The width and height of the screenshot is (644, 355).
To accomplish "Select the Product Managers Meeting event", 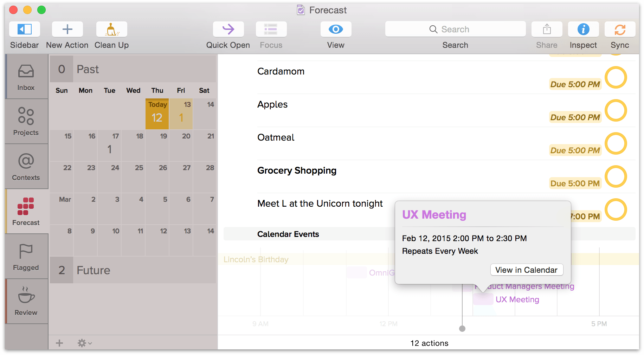I will [x=524, y=286].
